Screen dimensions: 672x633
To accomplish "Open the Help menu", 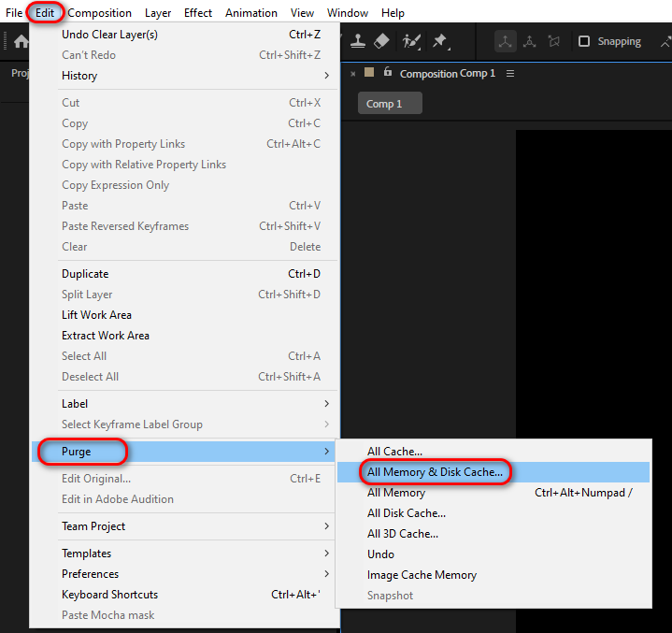I will click(393, 13).
